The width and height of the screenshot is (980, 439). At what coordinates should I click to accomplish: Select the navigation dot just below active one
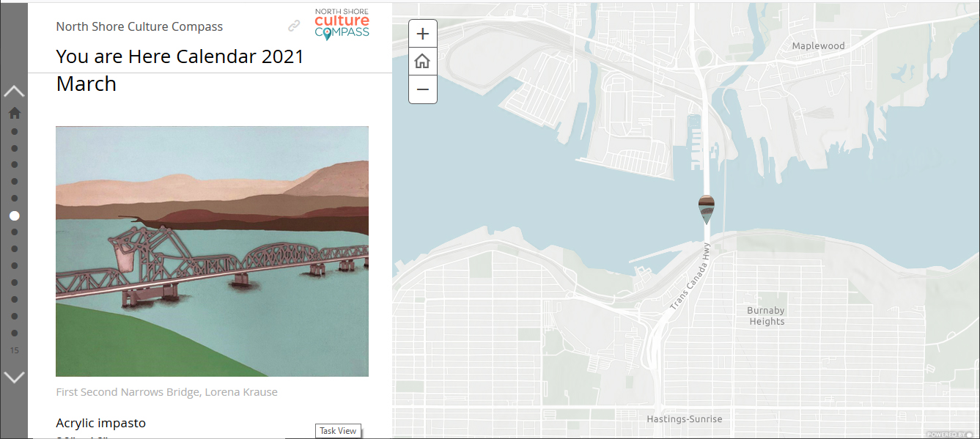pos(15,232)
